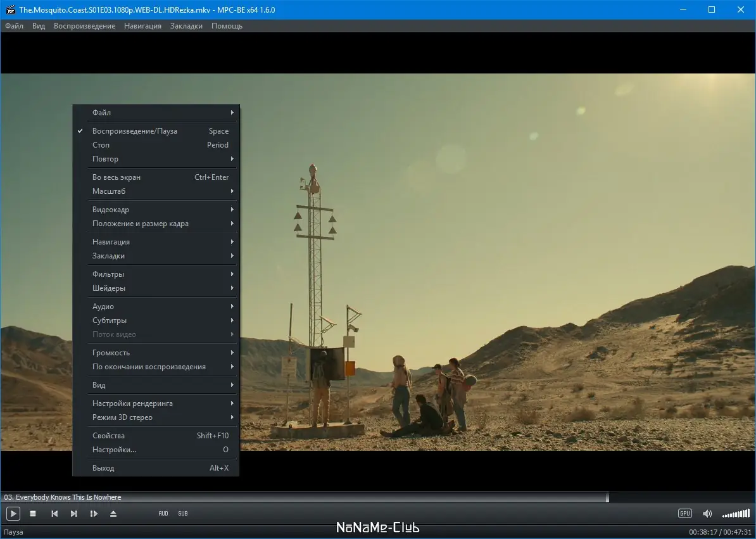Image resolution: width=756 pixels, height=539 pixels.
Task: Open the AUD audio track selector
Action: pyautogui.click(x=163, y=514)
